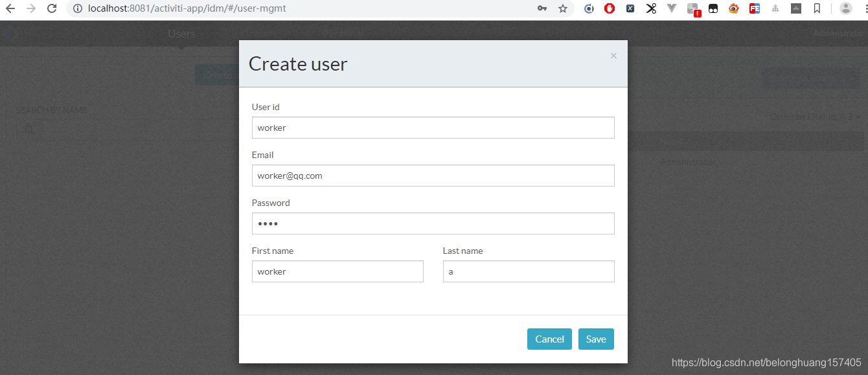The width and height of the screenshot is (868, 375).
Task: Click the Administrator row in user list
Action: pos(688,162)
